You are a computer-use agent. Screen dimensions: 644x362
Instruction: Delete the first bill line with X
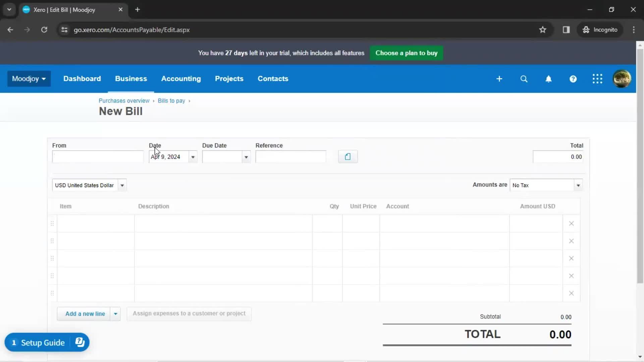click(571, 224)
